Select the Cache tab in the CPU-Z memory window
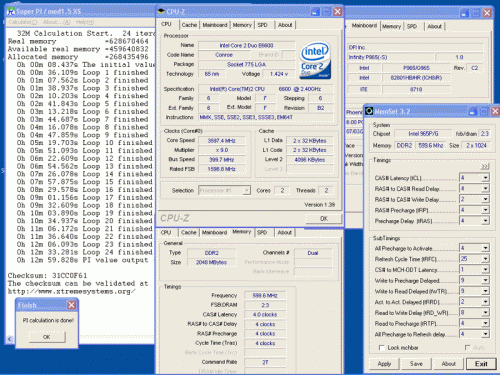500x375 pixels. coord(189,233)
